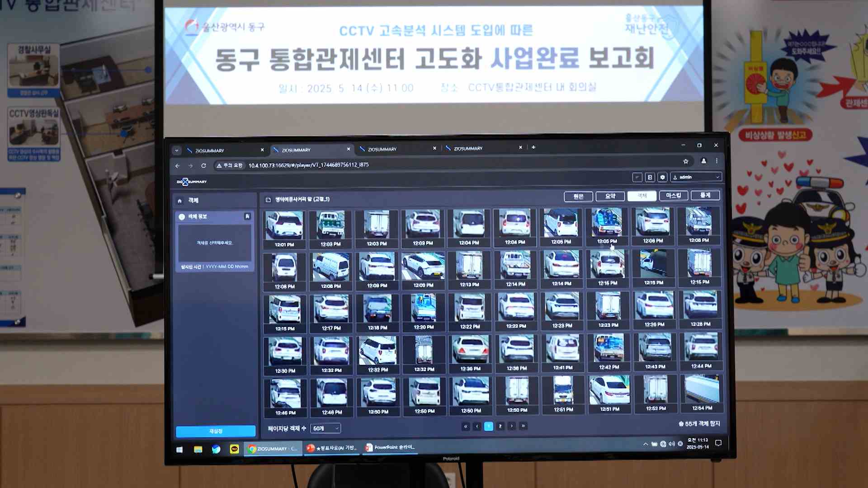Open KakaoTalk from the taskbar
Viewport: 868px width, 488px height.
pos(234,449)
